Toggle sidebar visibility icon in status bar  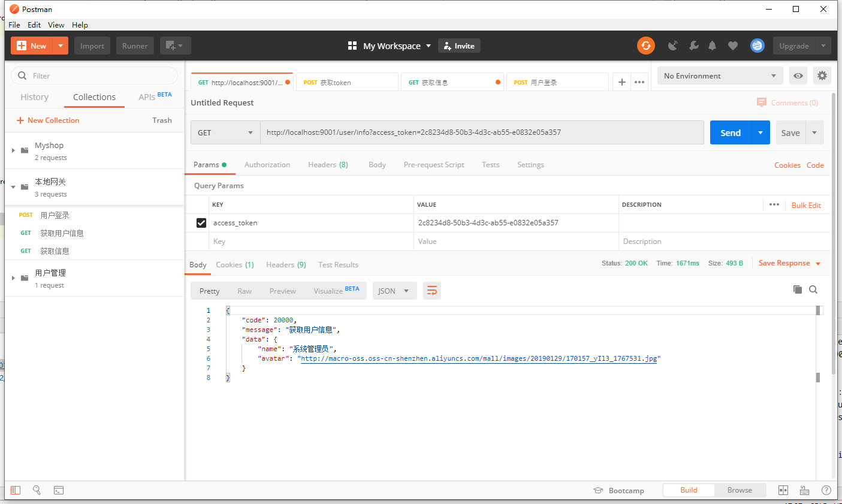16,490
